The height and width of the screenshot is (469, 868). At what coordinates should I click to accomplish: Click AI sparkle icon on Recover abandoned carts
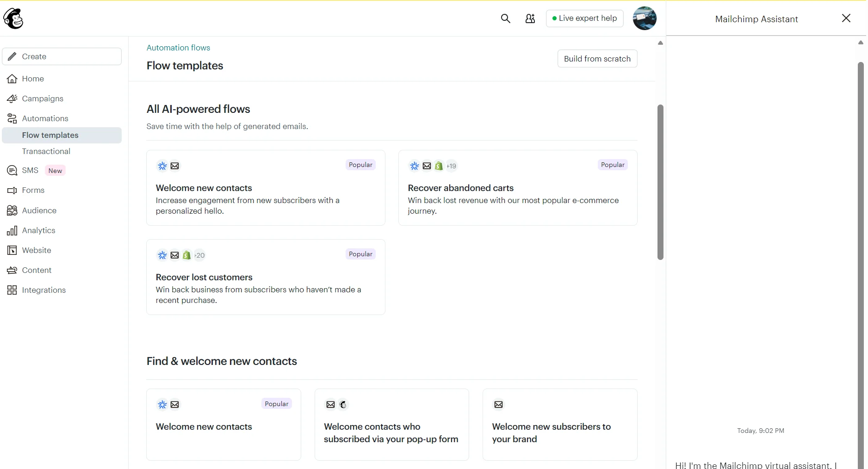(x=415, y=166)
